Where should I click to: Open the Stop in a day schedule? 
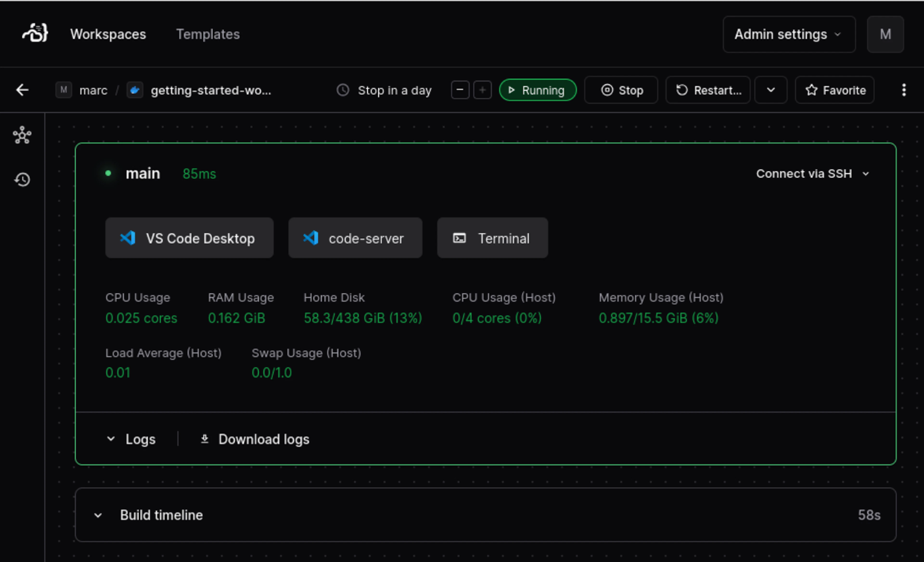394,90
